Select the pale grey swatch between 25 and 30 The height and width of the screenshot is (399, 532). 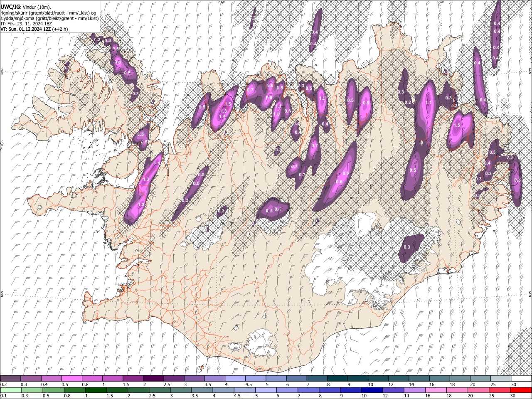[500, 379]
